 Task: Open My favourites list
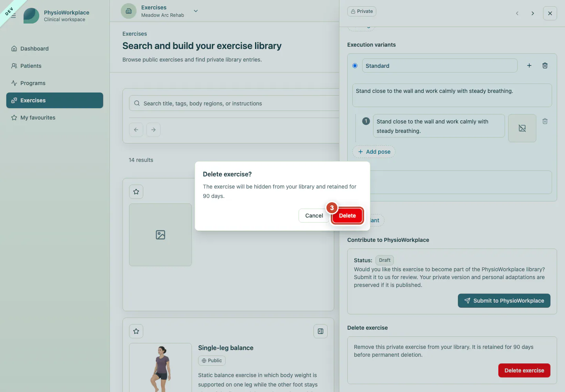pyautogui.click(x=55, y=118)
